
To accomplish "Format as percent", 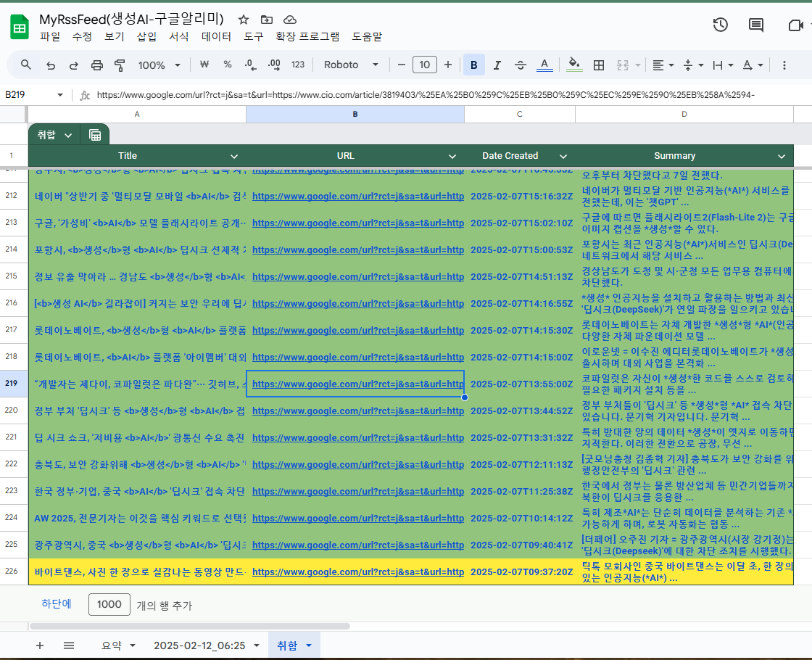I will coord(228,65).
